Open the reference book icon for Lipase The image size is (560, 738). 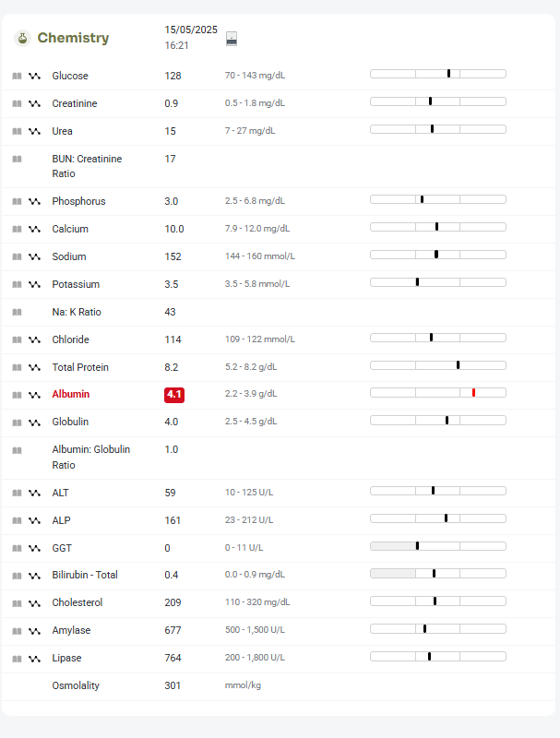pyautogui.click(x=17, y=659)
